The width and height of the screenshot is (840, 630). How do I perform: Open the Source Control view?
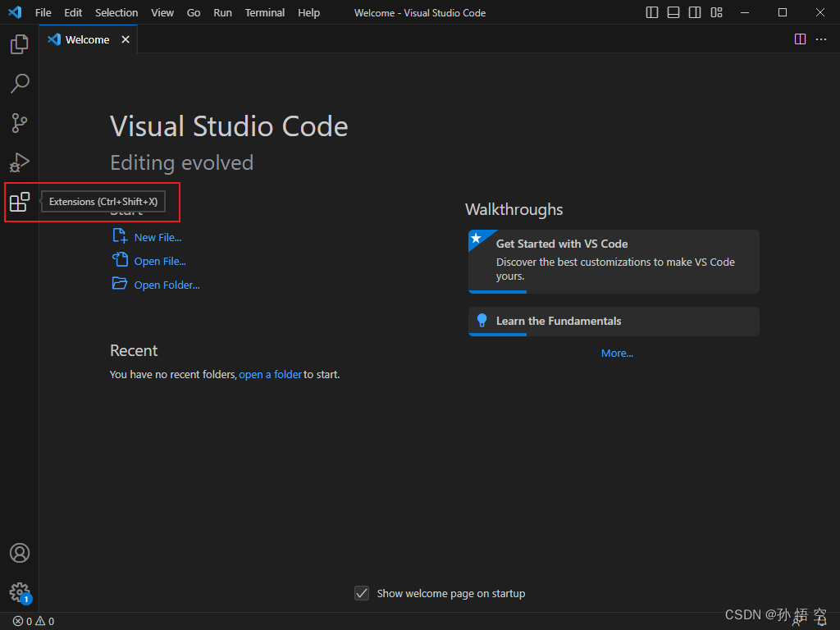(x=20, y=123)
